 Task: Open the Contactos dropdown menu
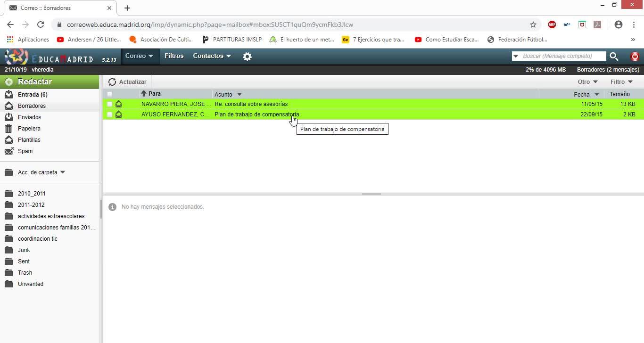[x=212, y=56]
